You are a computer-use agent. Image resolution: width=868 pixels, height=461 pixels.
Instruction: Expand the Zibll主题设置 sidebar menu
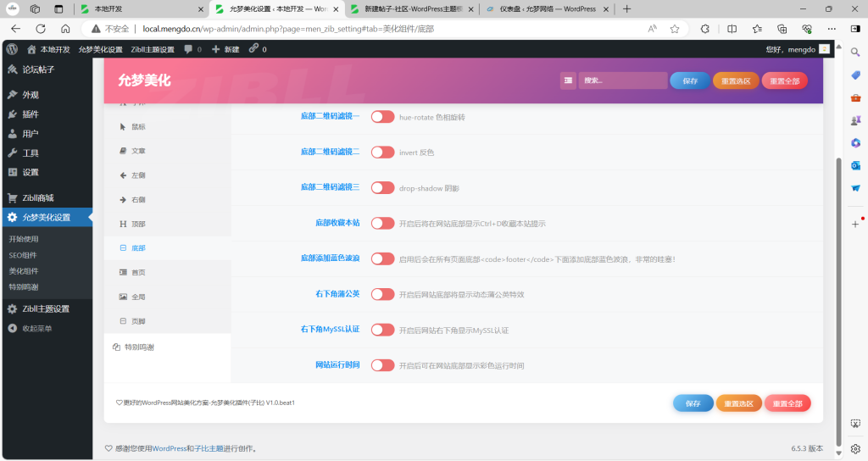(x=46, y=308)
